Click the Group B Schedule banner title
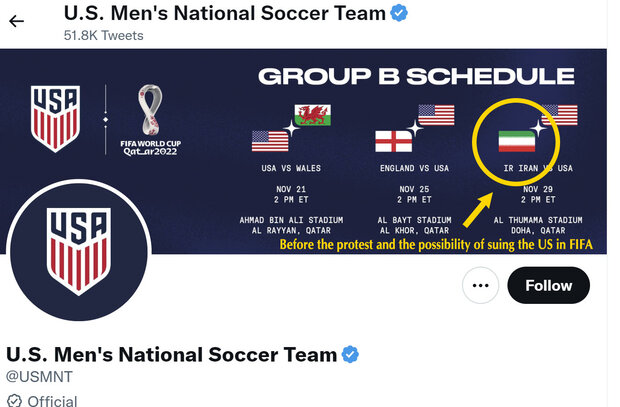 click(416, 76)
